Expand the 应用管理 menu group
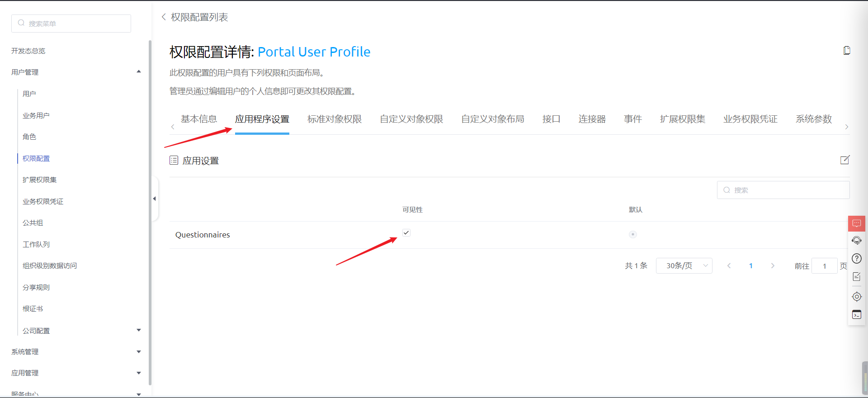 [139, 373]
